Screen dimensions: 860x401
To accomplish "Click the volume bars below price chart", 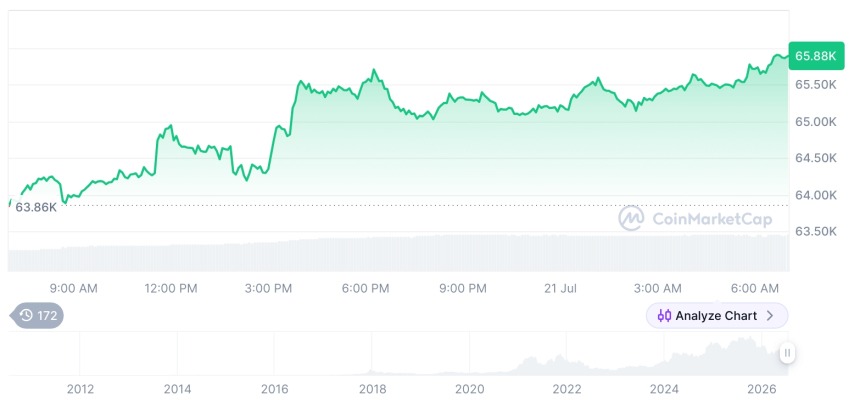I will (399, 253).
